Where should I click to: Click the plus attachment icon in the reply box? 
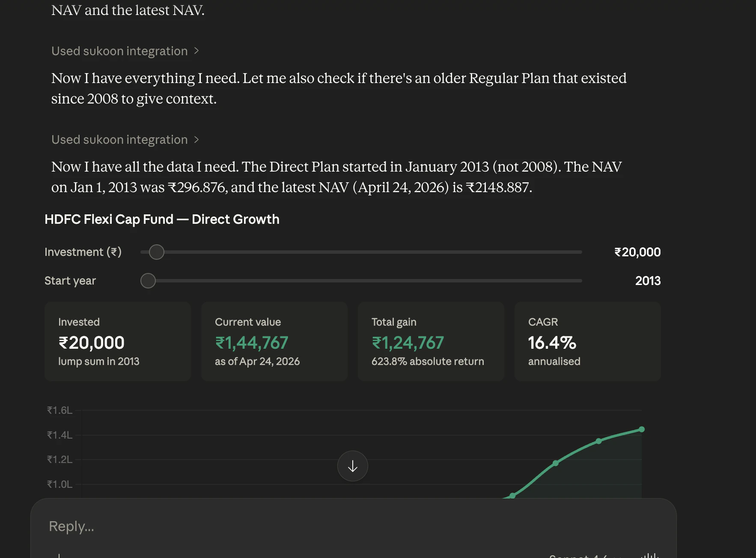(x=59, y=556)
